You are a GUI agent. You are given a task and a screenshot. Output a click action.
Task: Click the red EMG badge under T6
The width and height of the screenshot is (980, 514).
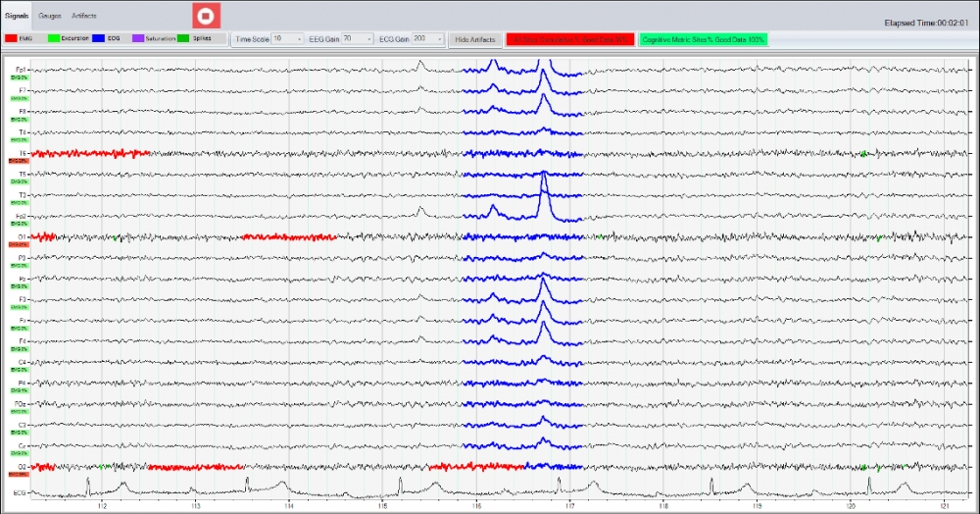click(18, 162)
